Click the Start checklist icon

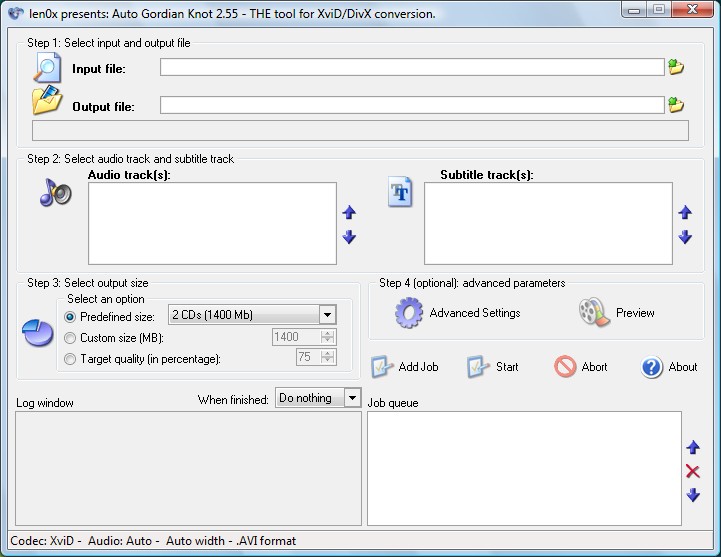[478, 367]
